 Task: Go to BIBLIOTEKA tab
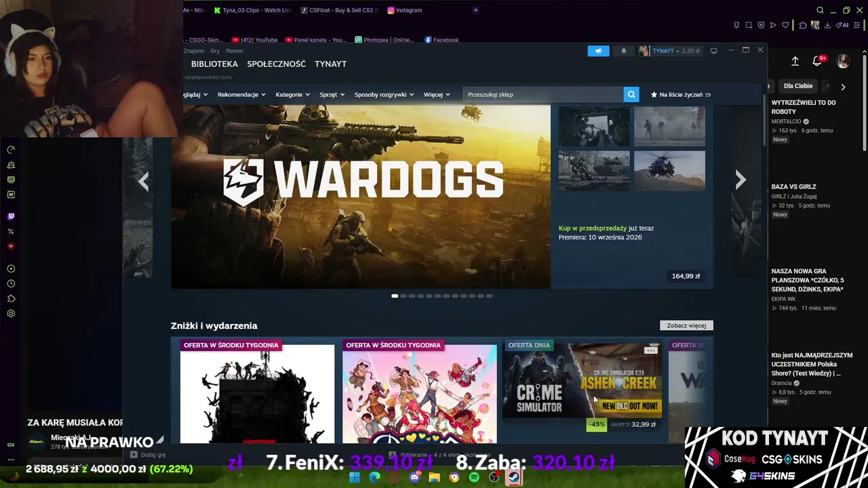(214, 64)
